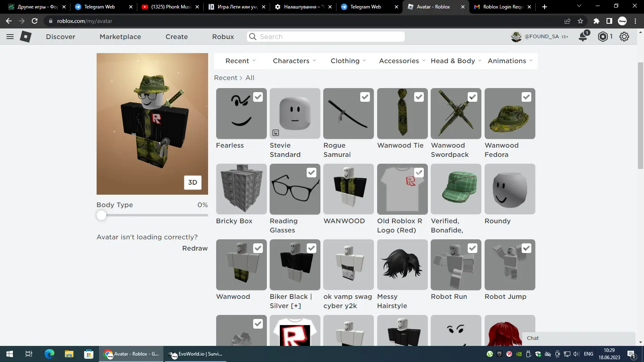Switch avatar preview with the 3D button

[x=193, y=182]
